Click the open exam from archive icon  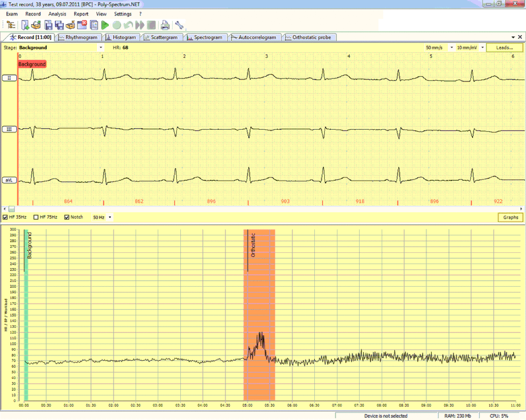[x=36, y=25]
